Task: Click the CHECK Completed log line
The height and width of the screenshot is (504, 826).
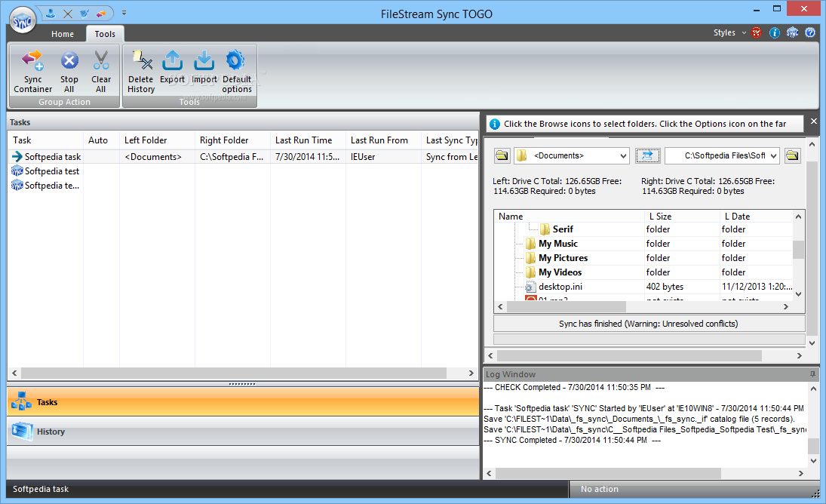Action: tap(574, 388)
